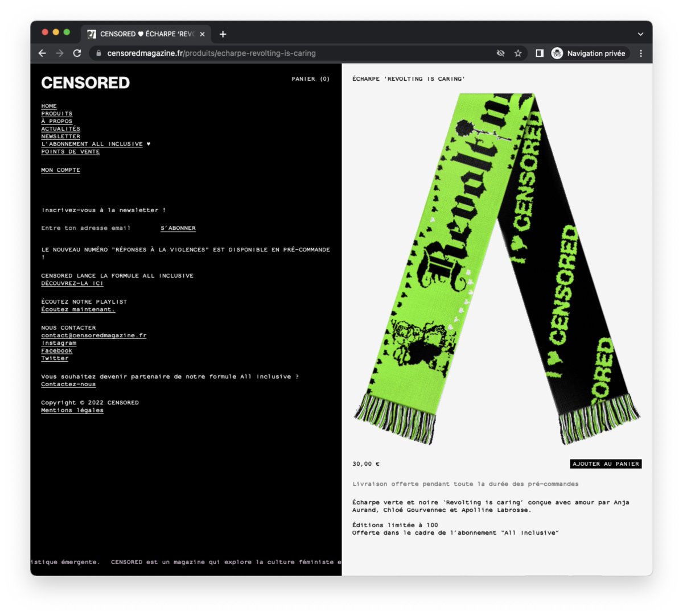This screenshot has width=683, height=616.
Task: Open the PANIER (0) cart link
Action: [311, 79]
